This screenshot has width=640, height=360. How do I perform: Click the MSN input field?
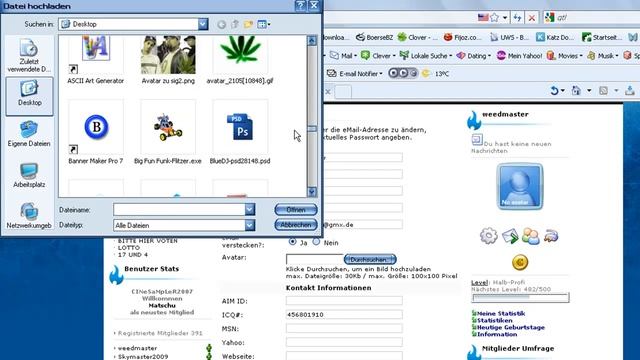pos(344,328)
